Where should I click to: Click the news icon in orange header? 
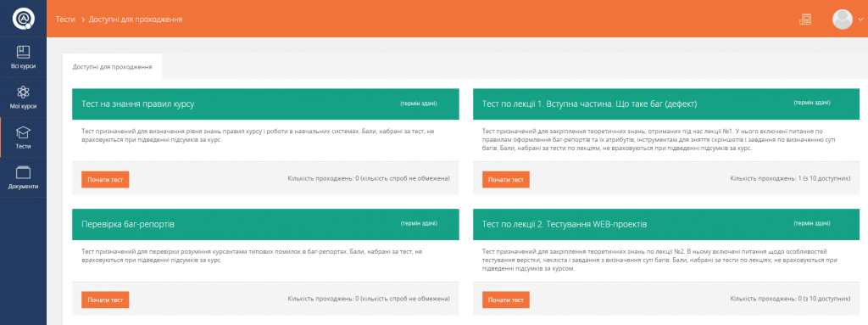click(805, 19)
